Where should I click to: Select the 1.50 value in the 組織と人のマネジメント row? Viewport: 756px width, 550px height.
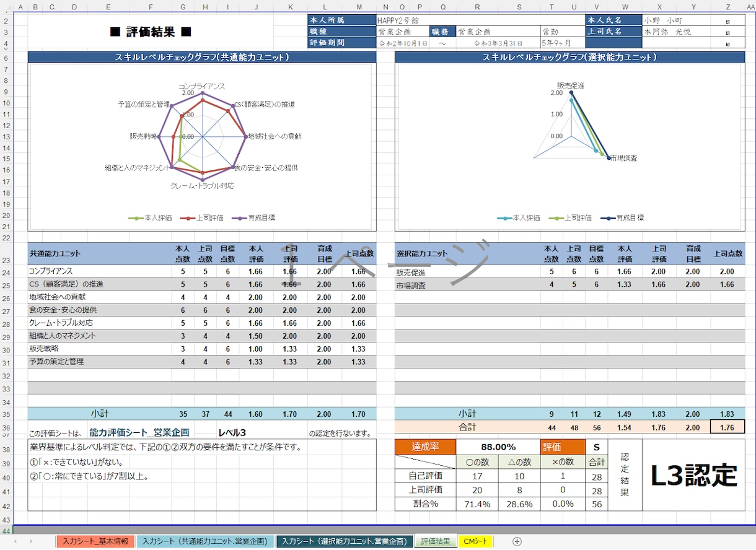coord(255,336)
